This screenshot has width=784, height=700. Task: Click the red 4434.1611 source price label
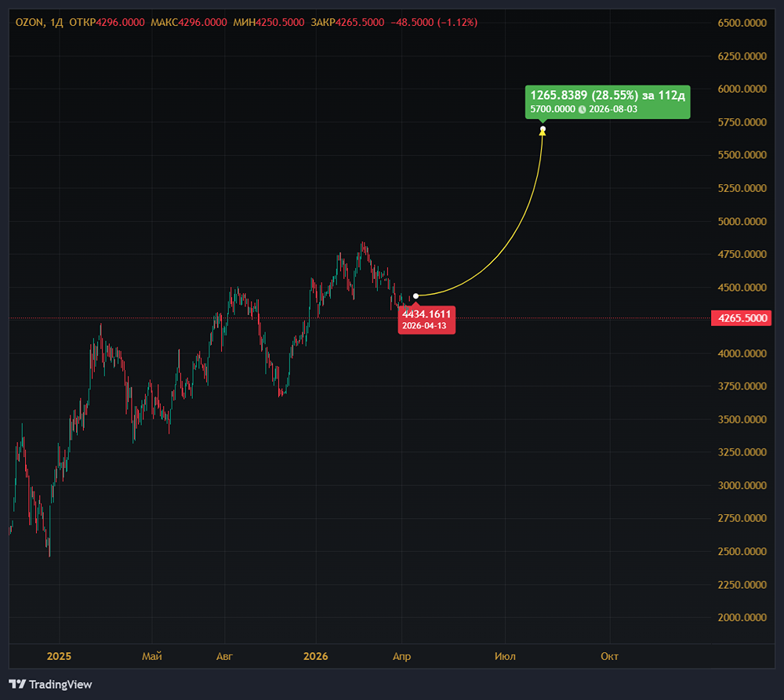[427, 319]
